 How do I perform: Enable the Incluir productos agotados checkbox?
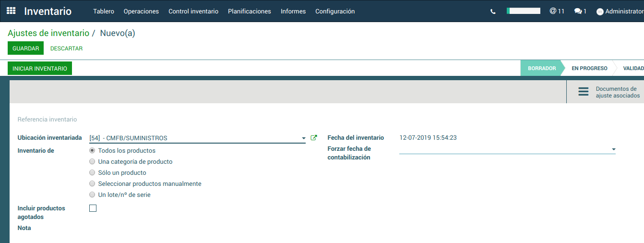coord(93,208)
